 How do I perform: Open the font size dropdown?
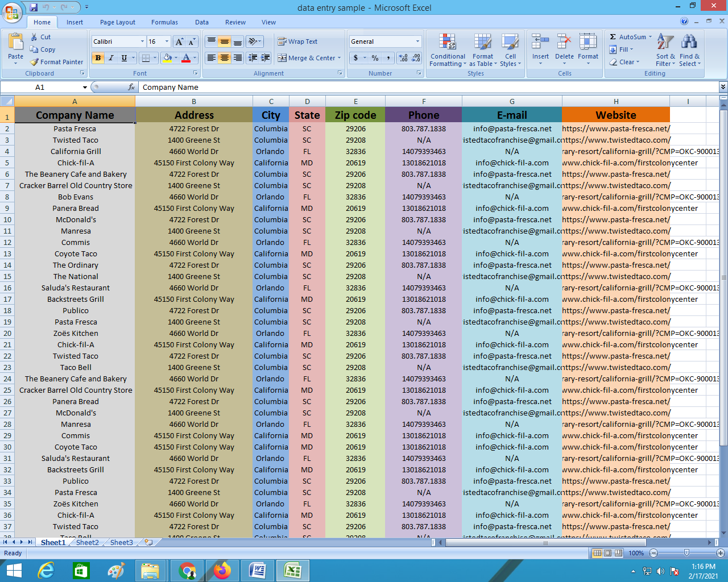(x=166, y=41)
